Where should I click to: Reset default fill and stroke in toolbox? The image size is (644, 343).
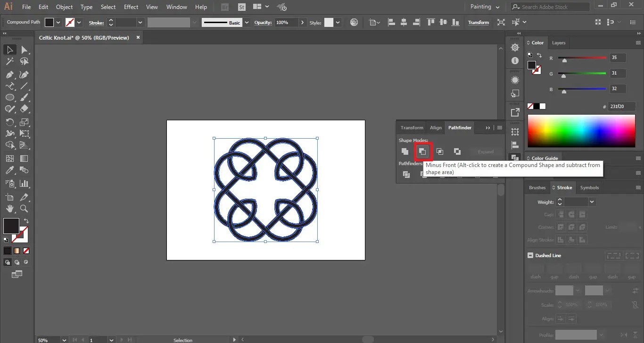pyautogui.click(x=6, y=240)
